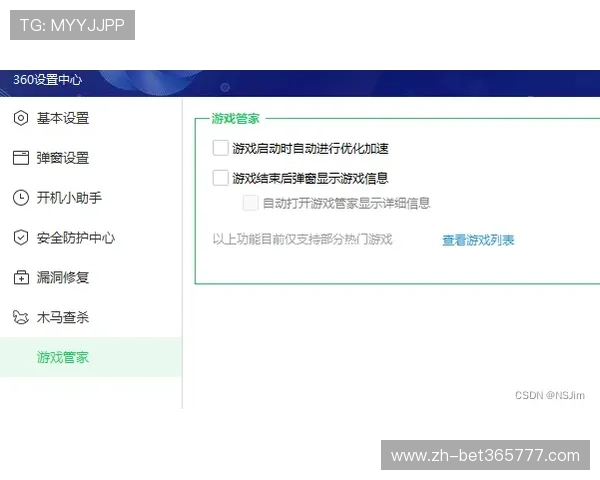Click the 开机小助手 clock icon
Viewport: 600px width, 480px height.
pyautogui.click(x=21, y=198)
